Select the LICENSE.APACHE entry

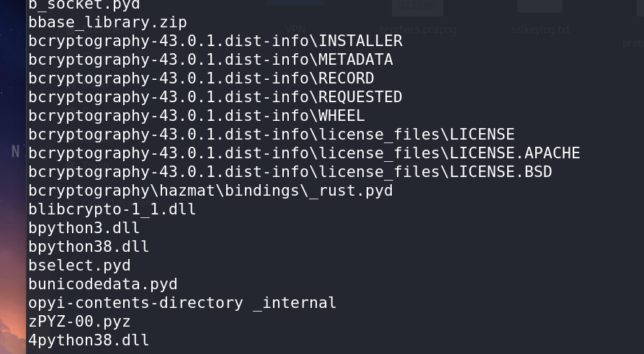[x=304, y=153]
